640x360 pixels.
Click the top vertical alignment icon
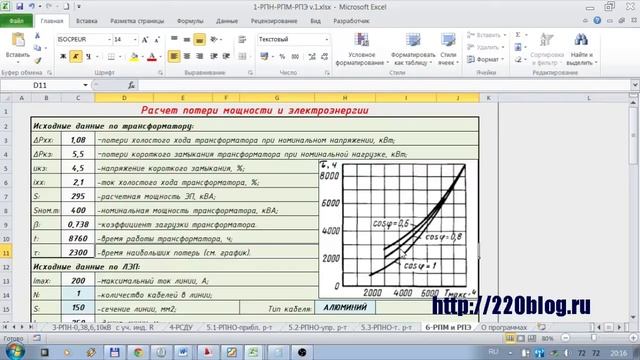pyautogui.click(x=174, y=39)
